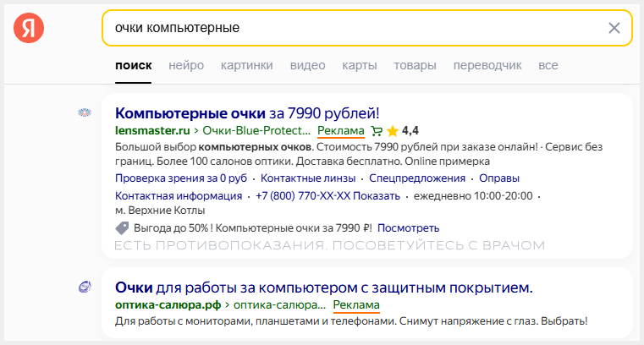The image size is (644, 345).
Task: Visit the оптика-салюра.рф domain link
Action: pyautogui.click(x=168, y=305)
